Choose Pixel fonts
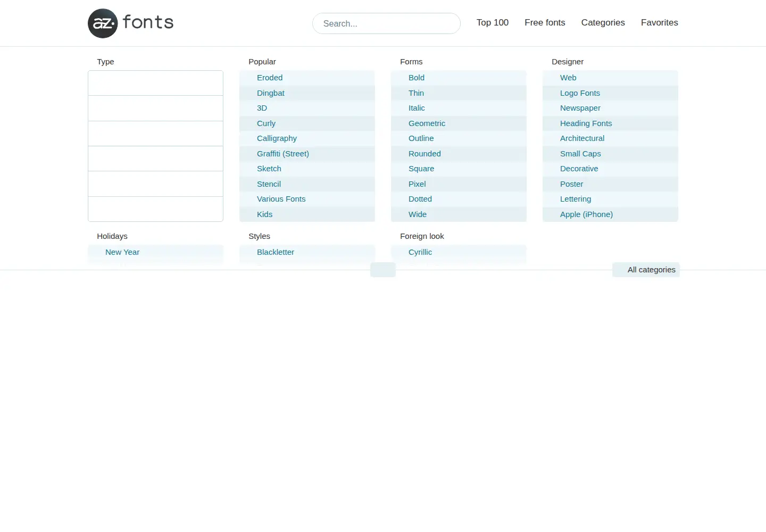Screen dimensions: 766x532 pos(459,184)
